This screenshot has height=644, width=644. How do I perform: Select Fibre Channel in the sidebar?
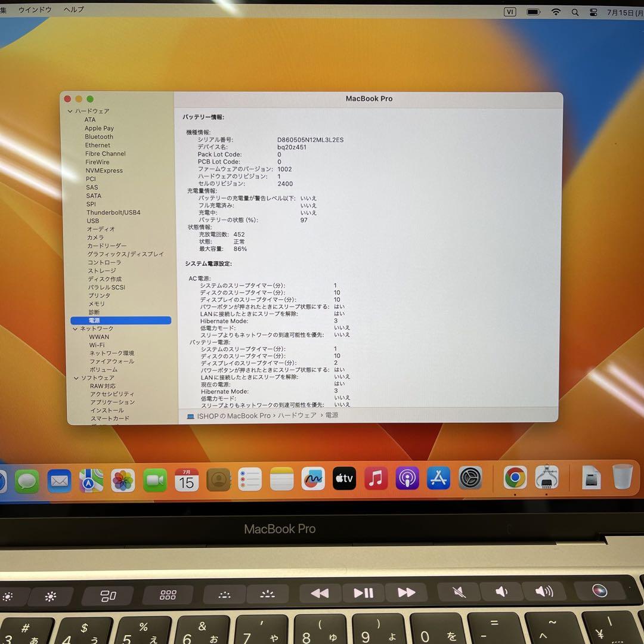pyautogui.click(x=106, y=154)
